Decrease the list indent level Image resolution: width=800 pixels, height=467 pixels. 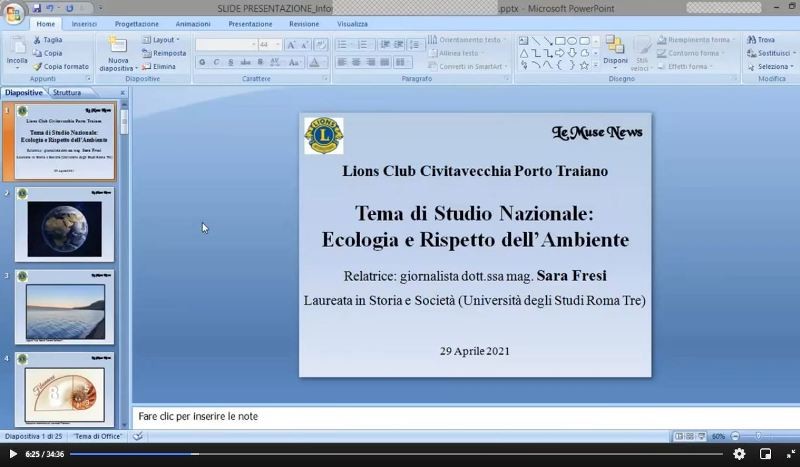tap(385, 45)
